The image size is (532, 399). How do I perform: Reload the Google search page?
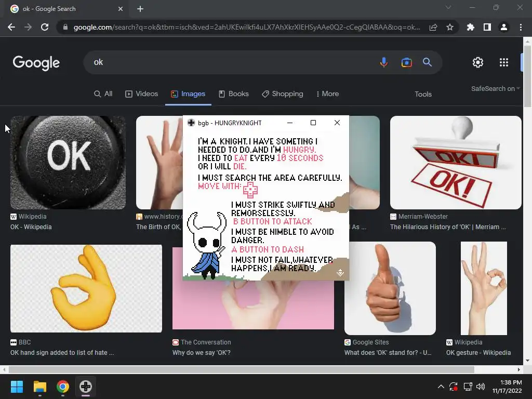(x=45, y=27)
